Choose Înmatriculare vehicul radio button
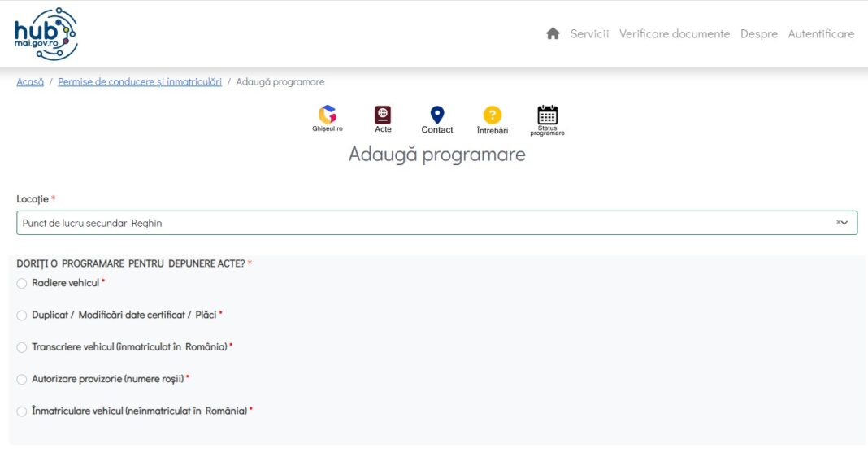 (22, 411)
